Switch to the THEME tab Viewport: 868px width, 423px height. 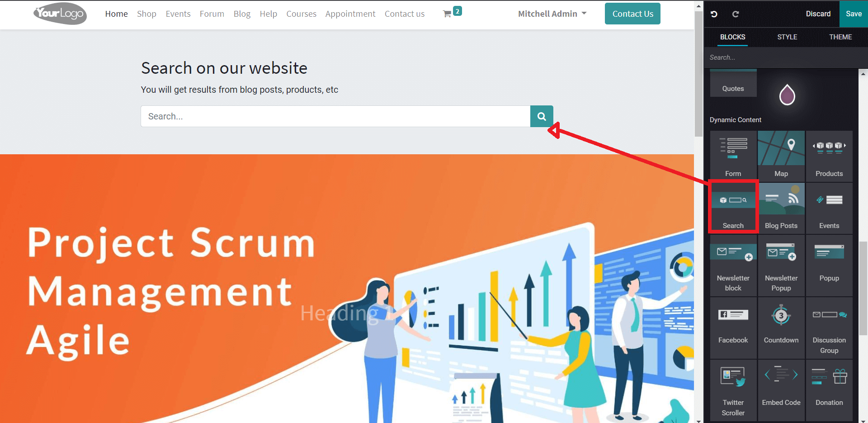pos(840,37)
